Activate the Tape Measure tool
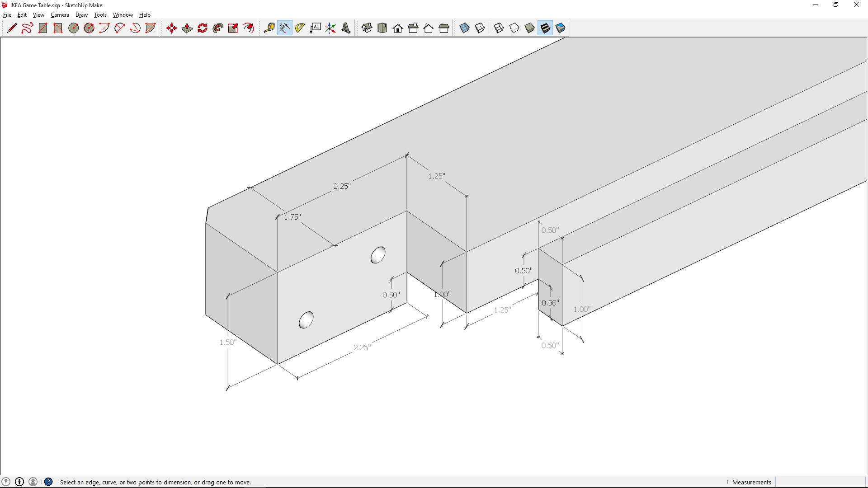The image size is (868, 488). 269,28
